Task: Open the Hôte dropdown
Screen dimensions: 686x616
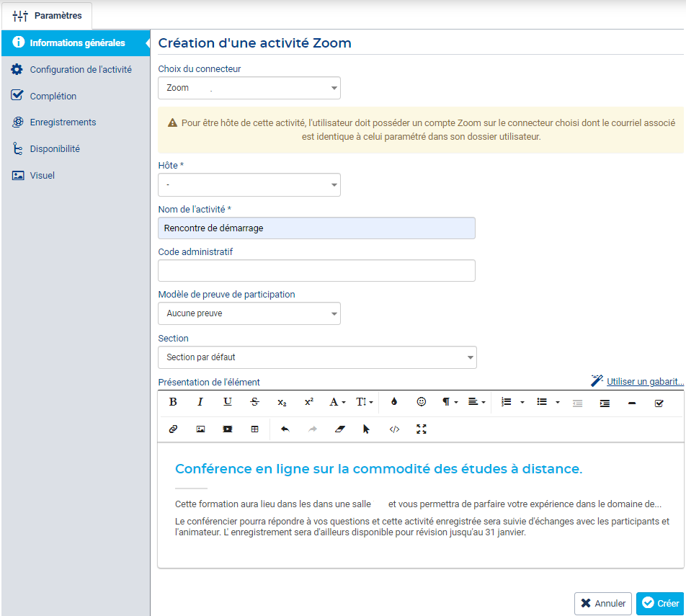Action: (249, 185)
